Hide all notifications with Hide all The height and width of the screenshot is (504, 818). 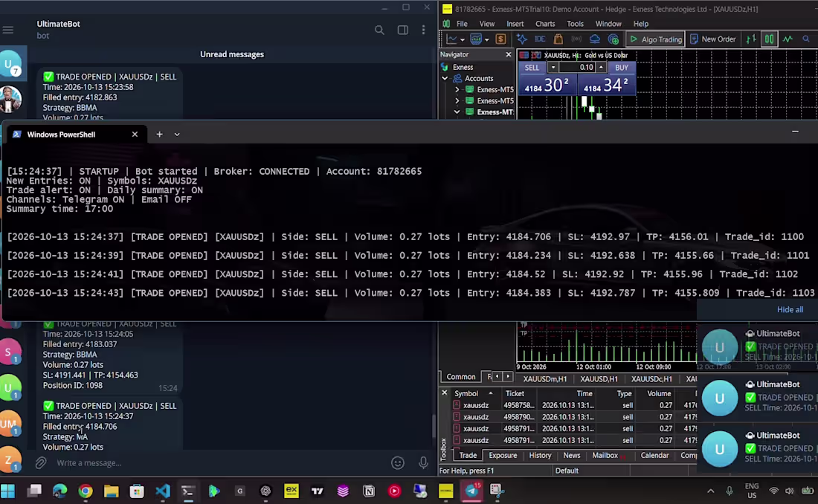790,309
